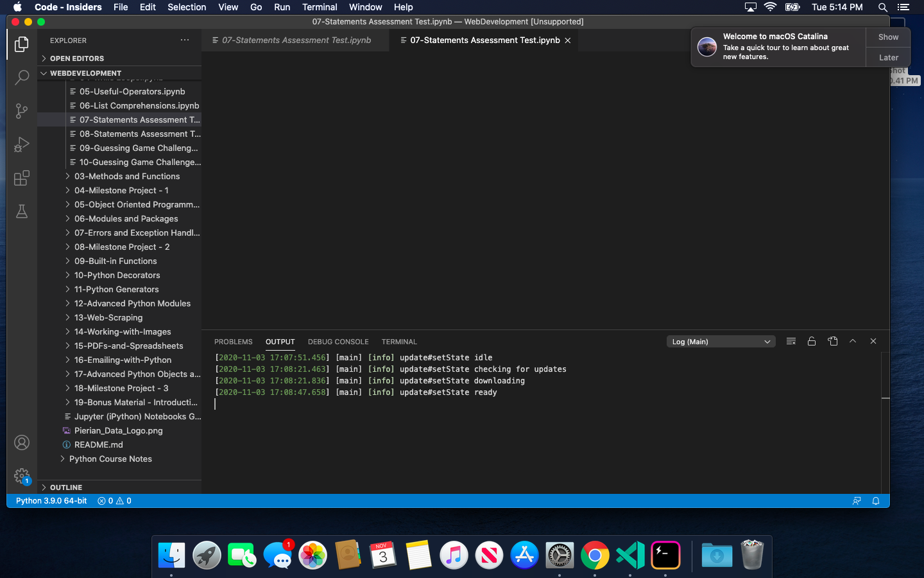Switch to the TERMINAL panel tab
This screenshot has height=578, width=924.
pyautogui.click(x=399, y=341)
